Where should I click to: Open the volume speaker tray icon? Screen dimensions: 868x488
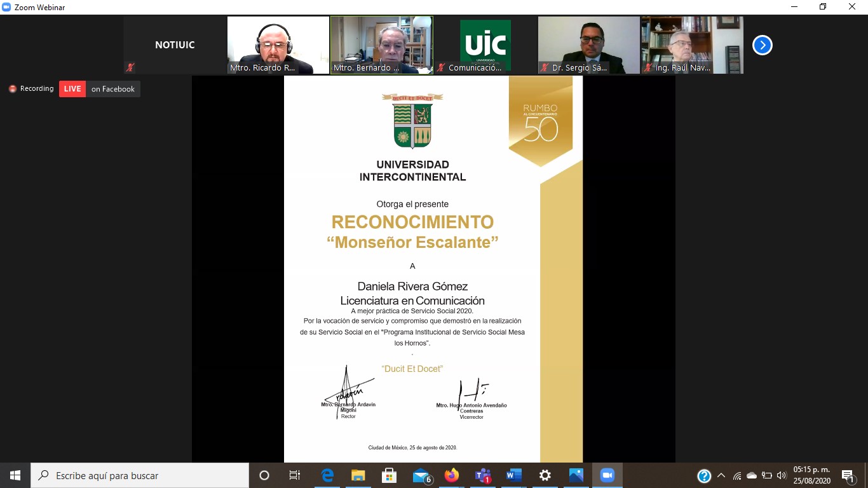782,475
